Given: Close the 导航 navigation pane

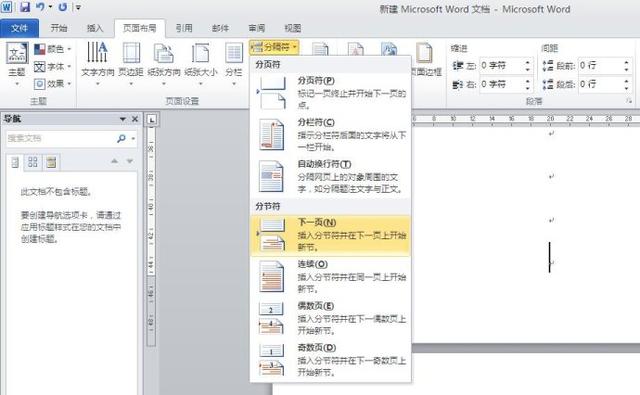Looking at the screenshot, I should click(135, 119).
